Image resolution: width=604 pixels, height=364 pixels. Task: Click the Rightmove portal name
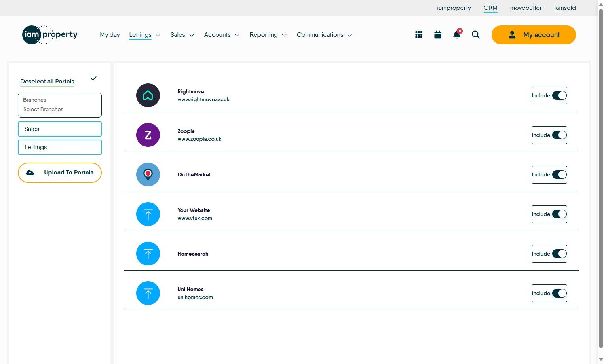point(191,91)
